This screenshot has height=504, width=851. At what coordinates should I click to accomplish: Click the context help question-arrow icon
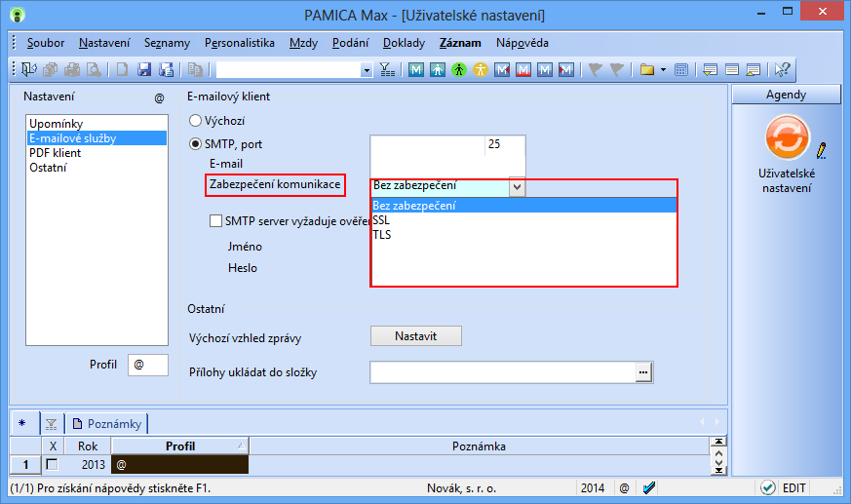(x=782, y=69)
